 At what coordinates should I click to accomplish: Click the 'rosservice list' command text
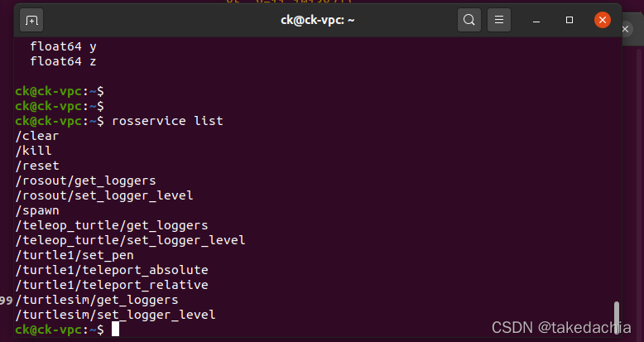pos(167,121)
